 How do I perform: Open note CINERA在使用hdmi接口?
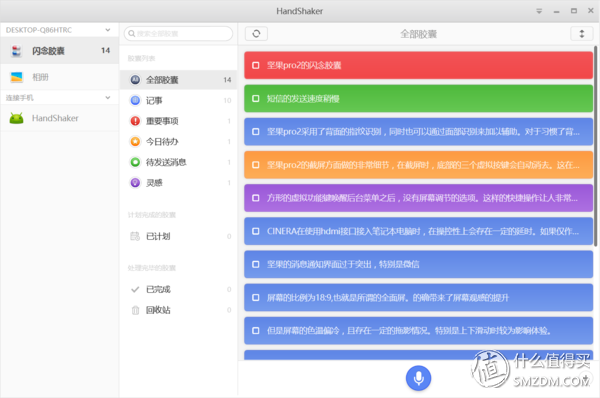click(x=418, y=231)
